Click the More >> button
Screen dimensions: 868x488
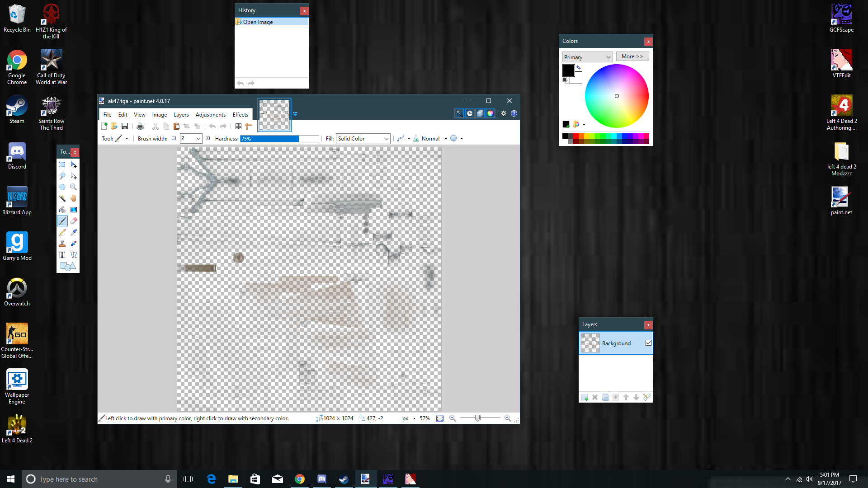(632, 56)
